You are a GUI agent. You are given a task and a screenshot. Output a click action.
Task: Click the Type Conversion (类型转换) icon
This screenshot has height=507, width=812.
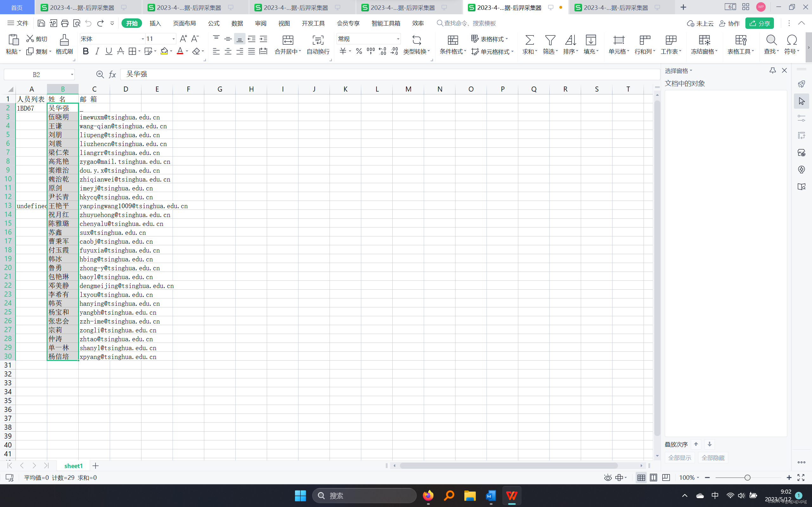coord(416,40)
